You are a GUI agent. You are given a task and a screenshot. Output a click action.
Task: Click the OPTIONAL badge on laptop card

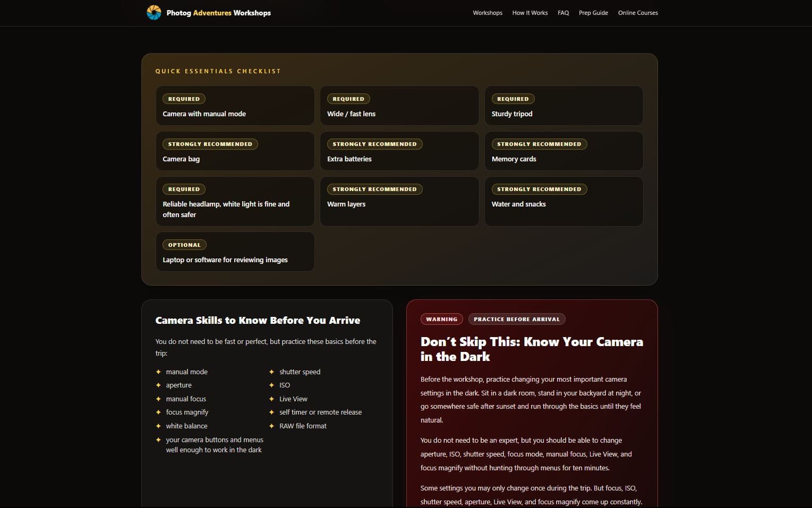[184, 245]
